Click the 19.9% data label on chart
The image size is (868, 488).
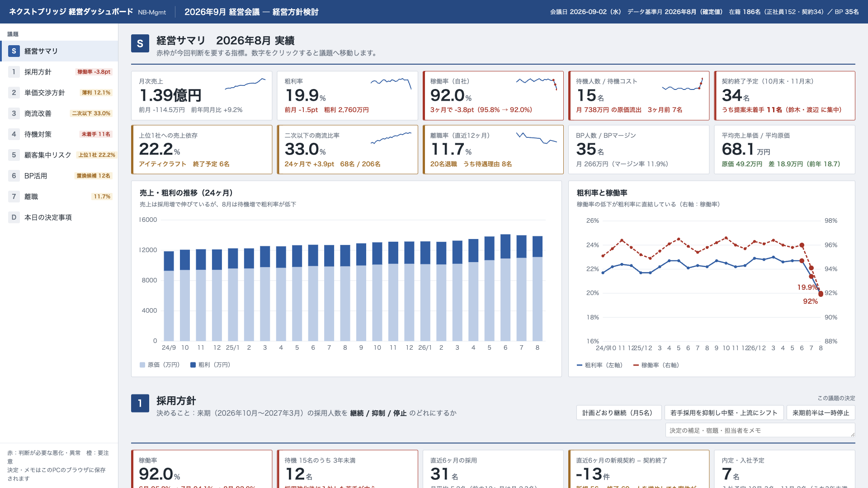click(x=807, y=287)
